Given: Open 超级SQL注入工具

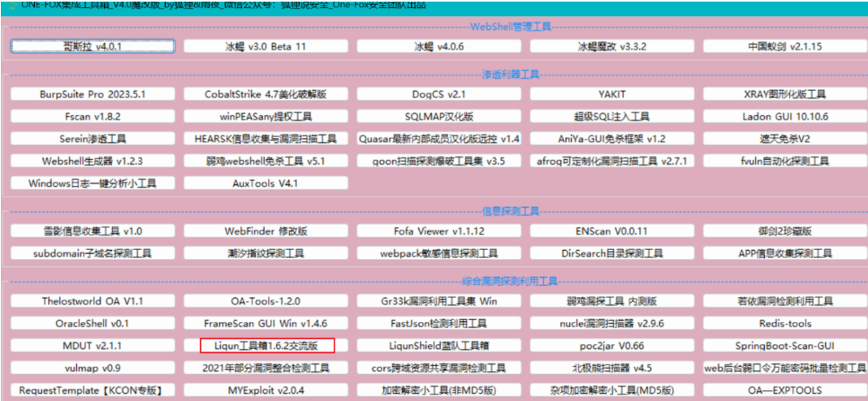Looking at the screenshot, I should pos(612,116).
